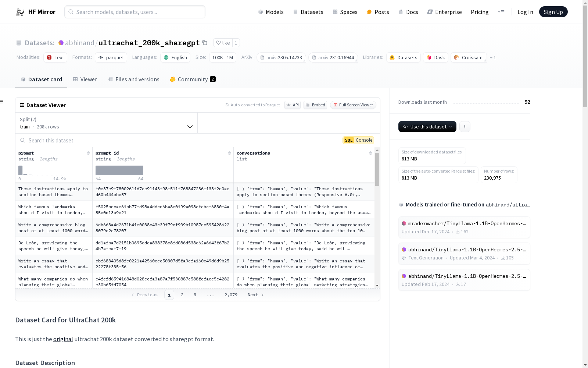Viewport: 588px width, 368px height.
Task: Select the parquet format tag
Action: (111, 57)
